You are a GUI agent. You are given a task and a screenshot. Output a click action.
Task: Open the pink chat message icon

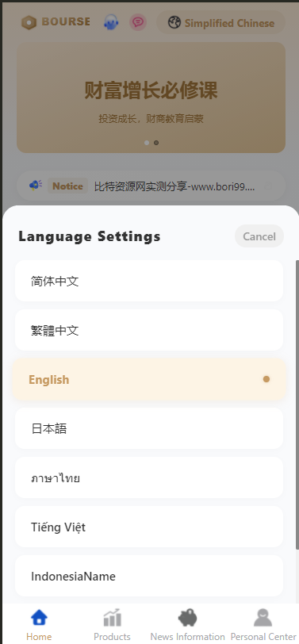(x=138, y=22)
